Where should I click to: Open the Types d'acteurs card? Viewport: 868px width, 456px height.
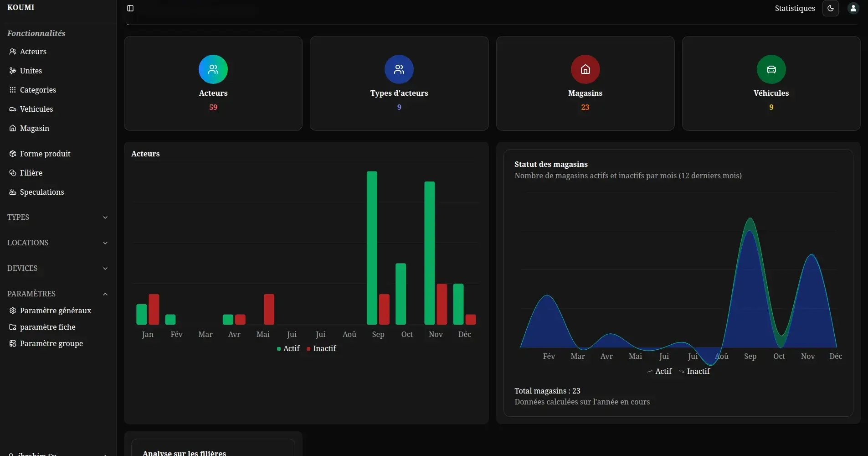coord(399,83)
